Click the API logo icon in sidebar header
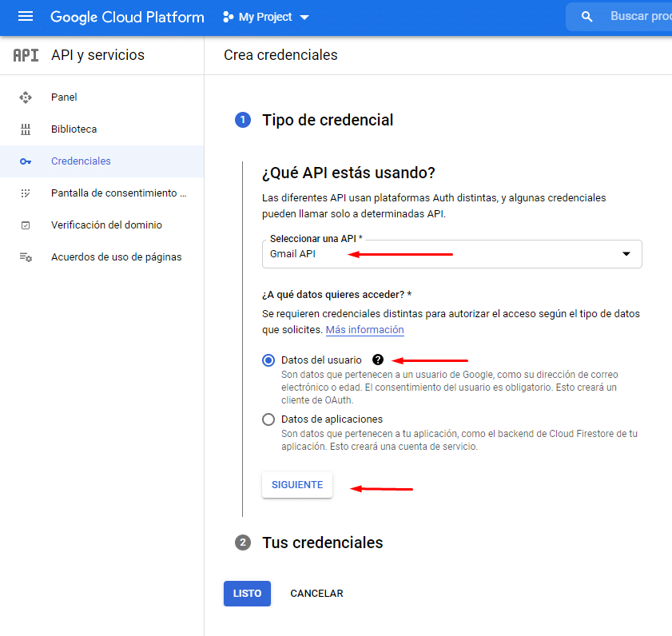Viewport: 672px width, 636px height. tap(26, 55)
